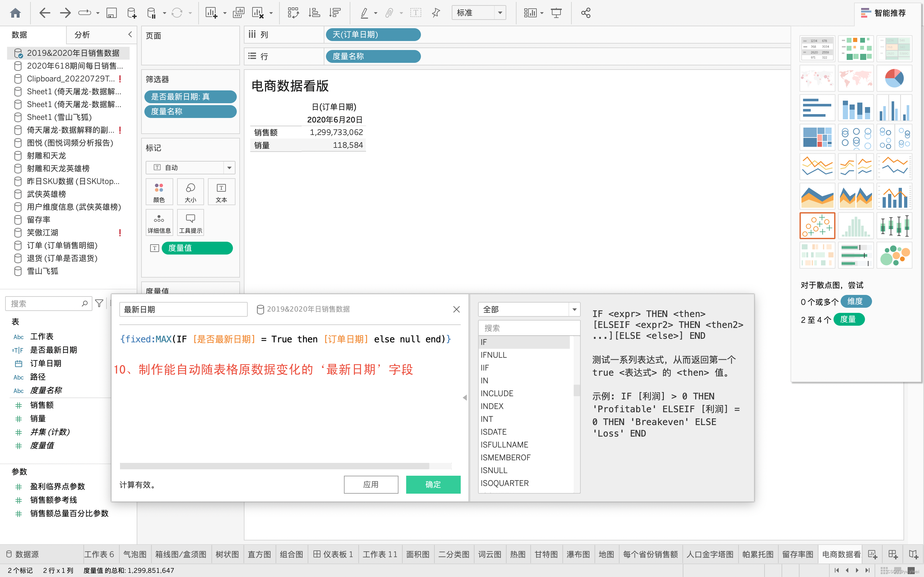Click the save workbook icon
Image resolution: width=924 pixels, height=577 pixels.
111,13
